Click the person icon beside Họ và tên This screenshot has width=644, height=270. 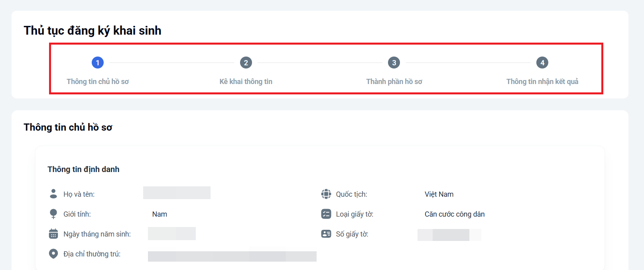click(x=53, y=193)
